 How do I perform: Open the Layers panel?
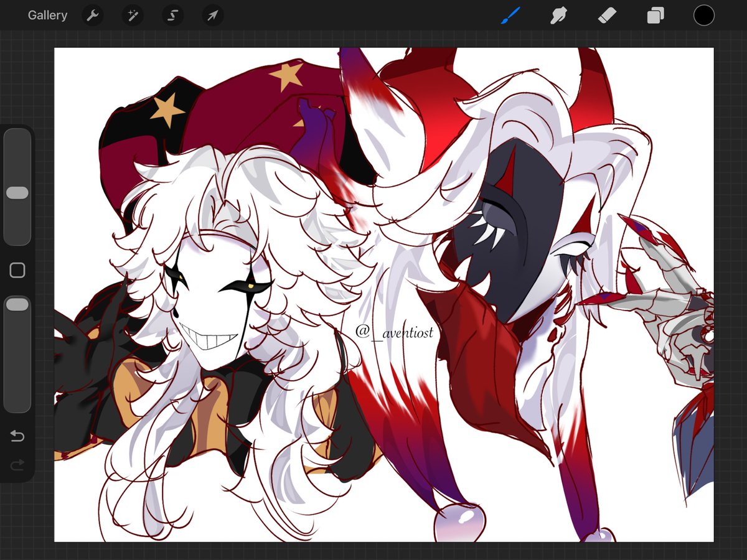pyautogui.click(x=655, y=16)
